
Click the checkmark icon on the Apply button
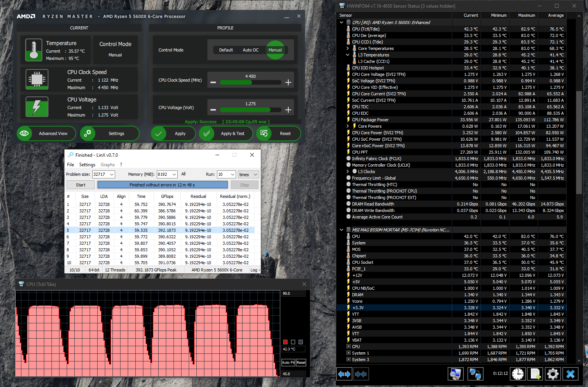tap(159, 133)
